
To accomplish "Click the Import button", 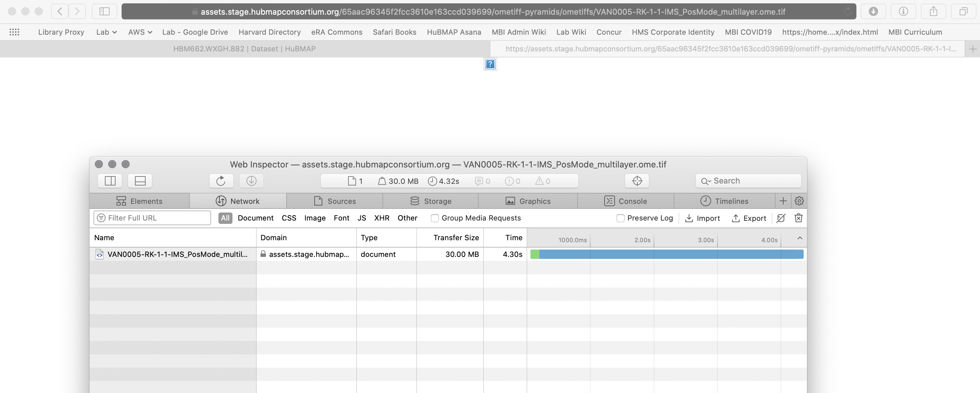I will pyautogui.click(x=703, y=218).
